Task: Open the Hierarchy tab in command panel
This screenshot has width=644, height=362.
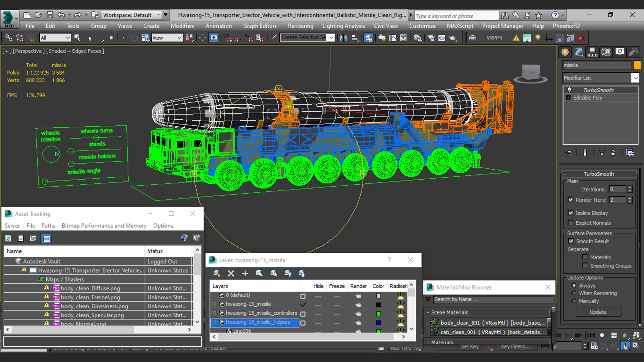Action: (592, 52)
